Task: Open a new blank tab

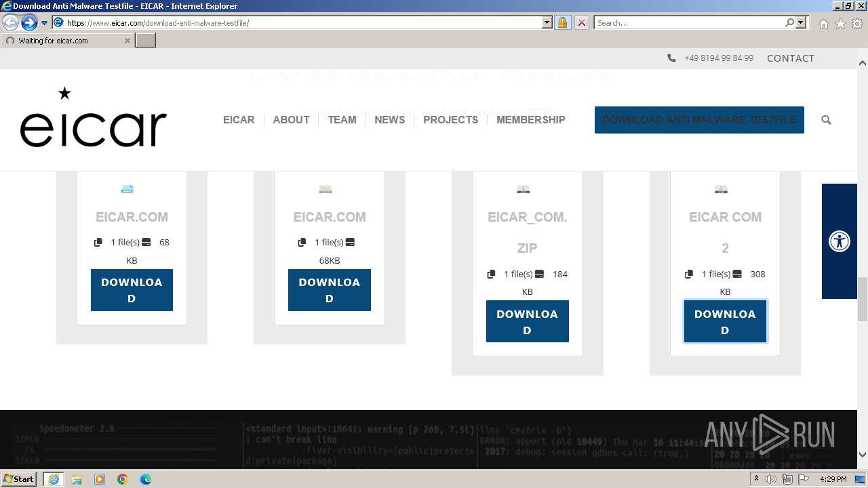Action: 146,41
